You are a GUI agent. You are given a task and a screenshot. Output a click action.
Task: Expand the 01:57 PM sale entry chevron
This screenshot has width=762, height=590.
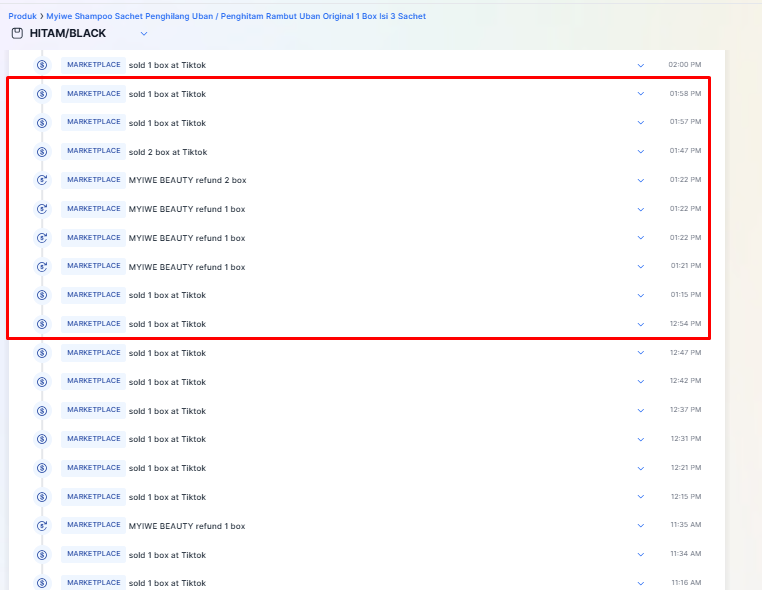click(x=641, y=122)
